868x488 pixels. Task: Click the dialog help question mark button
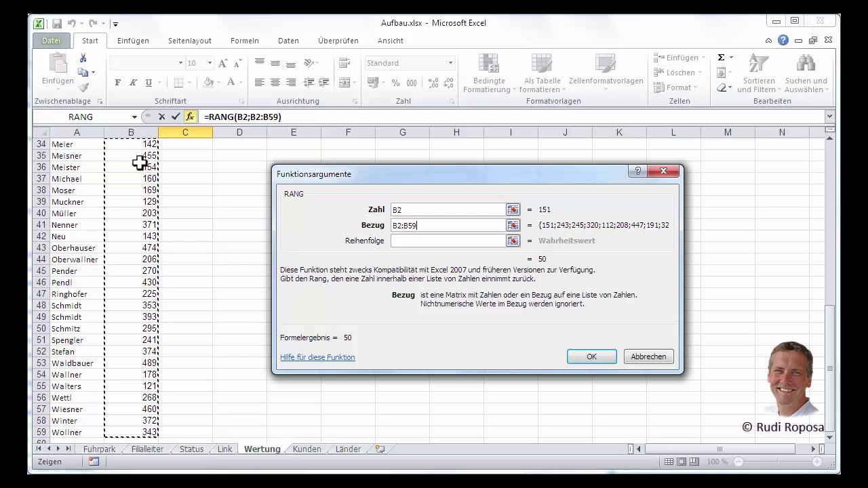[637, 171]
